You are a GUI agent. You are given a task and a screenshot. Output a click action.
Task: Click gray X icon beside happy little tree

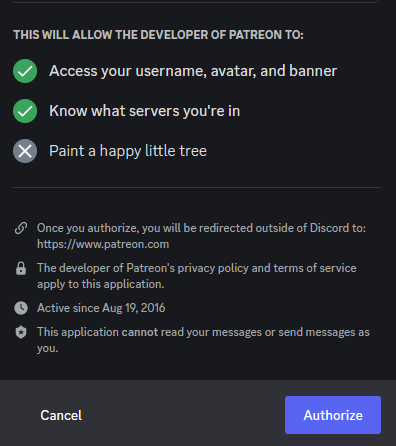pyautogui.click(x=25, y=151)
